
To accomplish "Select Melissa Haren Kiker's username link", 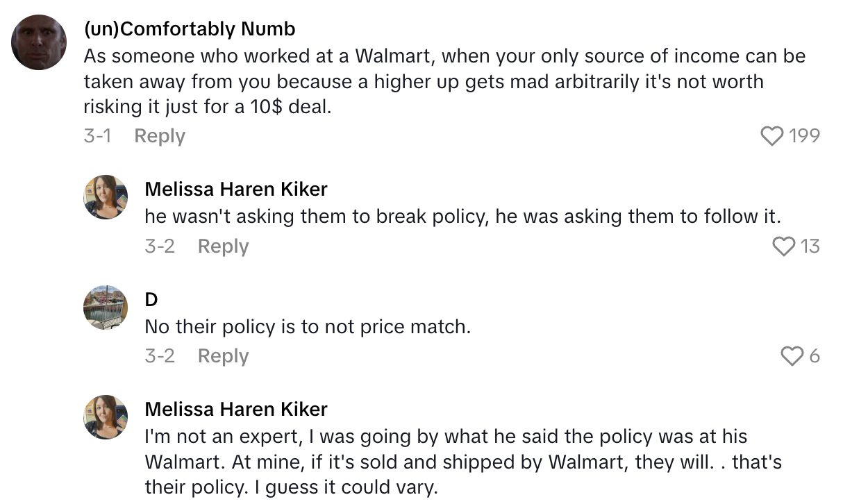I will [236, 189].
